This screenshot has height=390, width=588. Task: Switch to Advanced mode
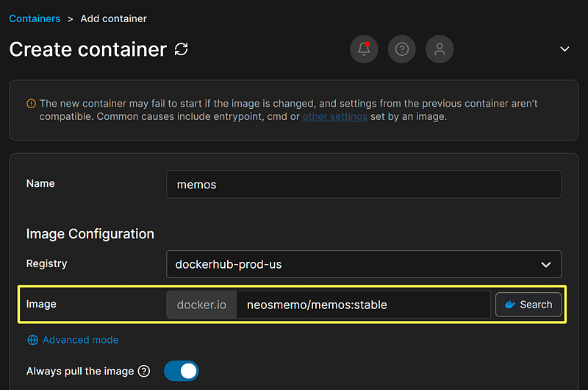[80, 340]
